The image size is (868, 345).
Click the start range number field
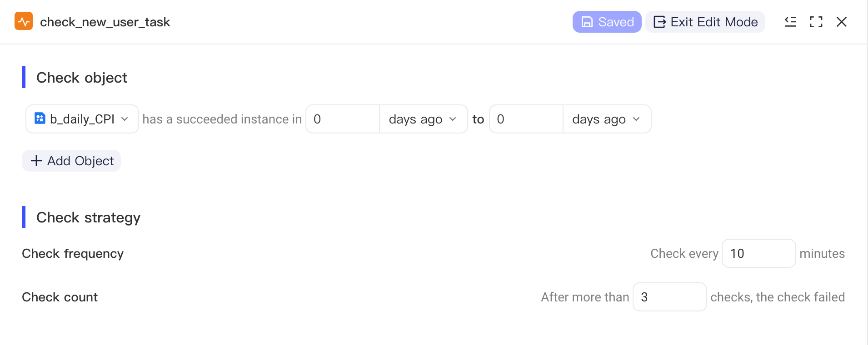coord(343,119)
